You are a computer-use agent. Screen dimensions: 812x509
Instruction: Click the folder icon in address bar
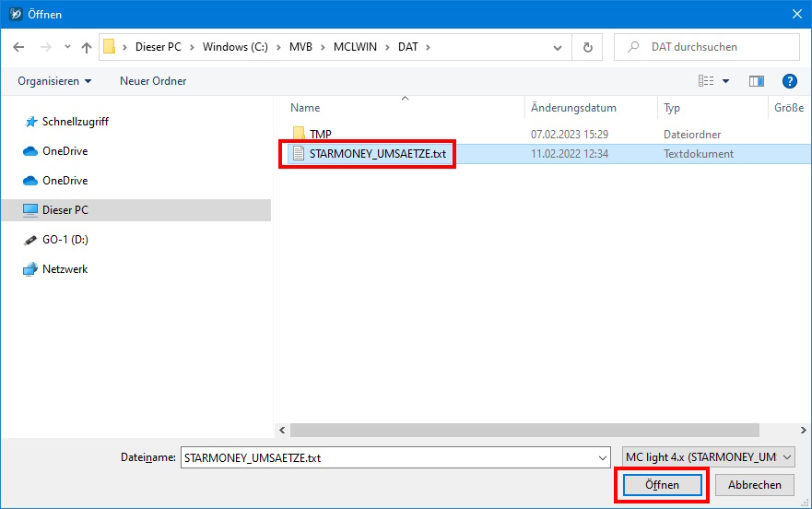point(109,47)
